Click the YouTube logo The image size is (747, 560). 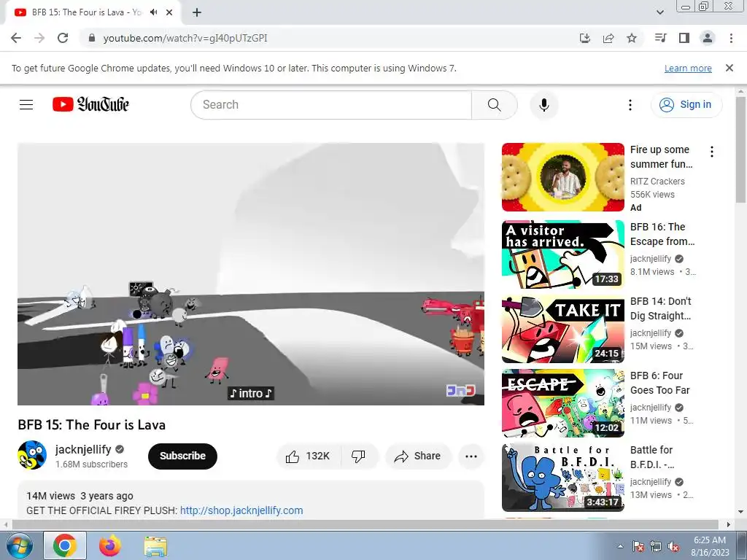click(x=90, y=104)
